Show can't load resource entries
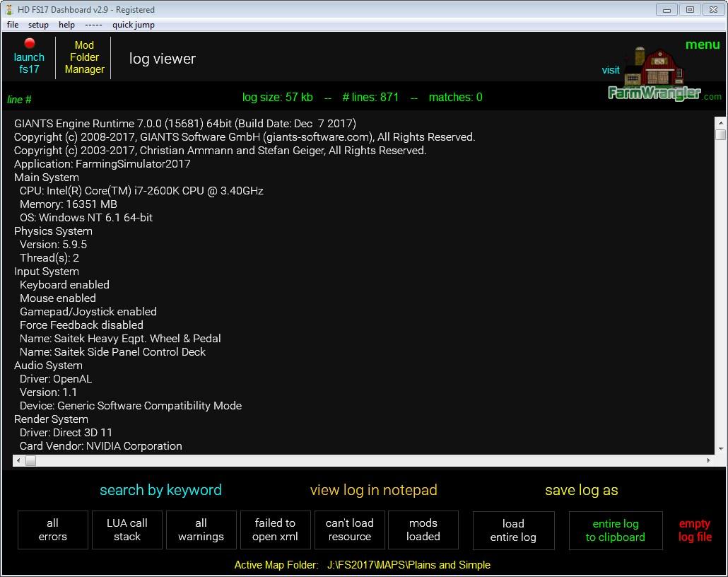Viewport: 728px width, 577px height. pyautogui.click(x=349, y=530)
